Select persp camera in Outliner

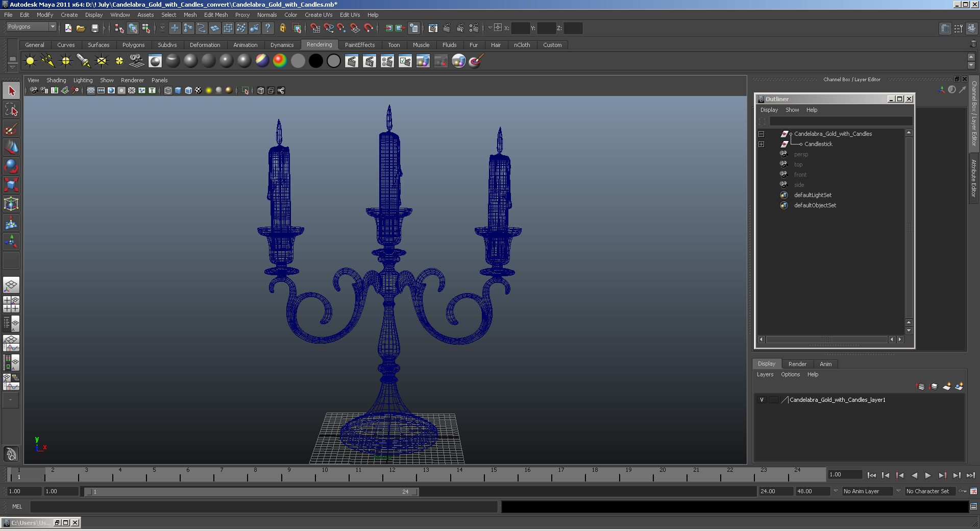(x=801, y=154)
